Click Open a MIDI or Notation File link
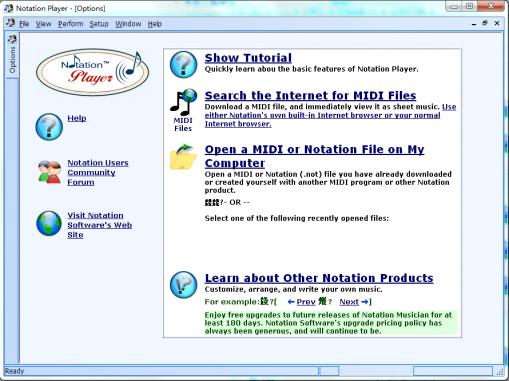Screen dimensions: 509x381 [314, 156]
